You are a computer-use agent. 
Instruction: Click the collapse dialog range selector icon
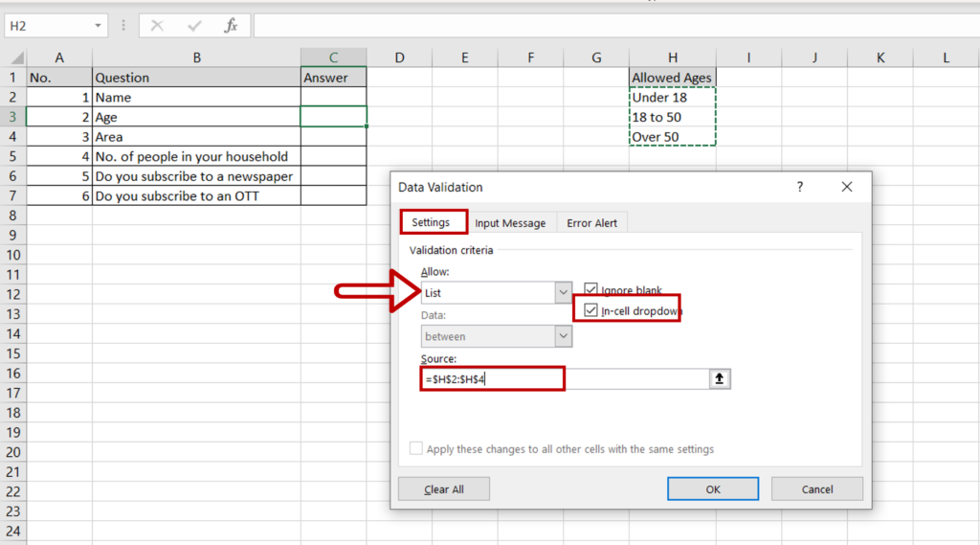(x=720, y=379)
